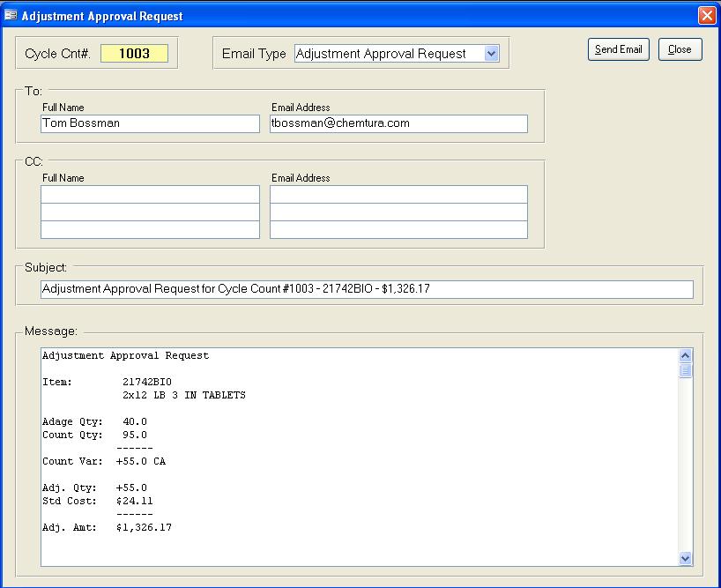
Task: Click the third CC Email Address field
Action: [398, 229]
